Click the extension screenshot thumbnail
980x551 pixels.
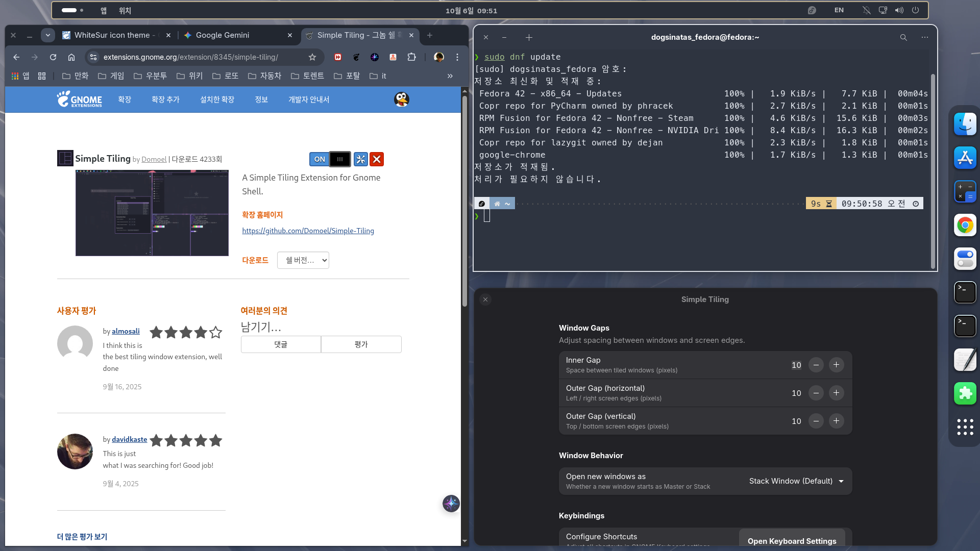pos(152,213)
